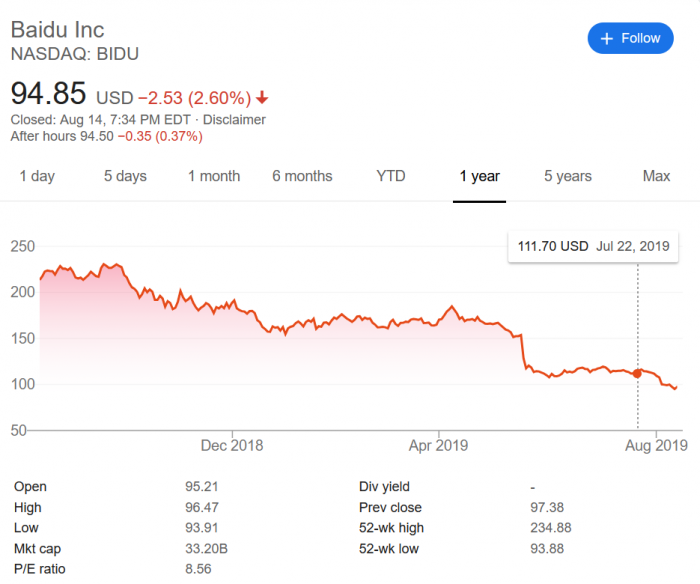Select the 5 days range tab
Viewport: 700px width, 584px height.
[x=125, y=176]
